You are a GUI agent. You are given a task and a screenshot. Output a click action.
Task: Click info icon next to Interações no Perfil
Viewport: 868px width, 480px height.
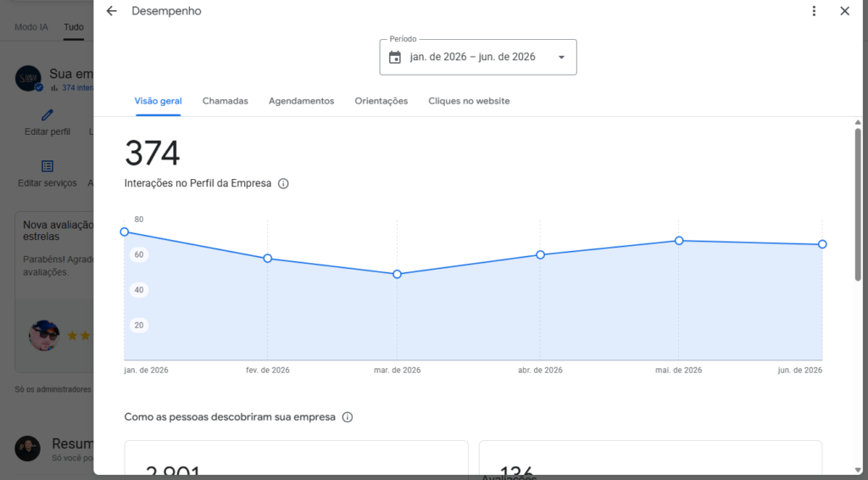tap(283, 183)
